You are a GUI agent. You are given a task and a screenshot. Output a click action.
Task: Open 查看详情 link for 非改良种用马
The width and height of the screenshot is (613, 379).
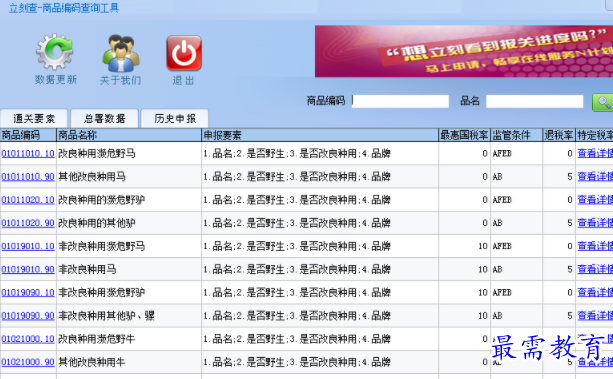(595, 269)
